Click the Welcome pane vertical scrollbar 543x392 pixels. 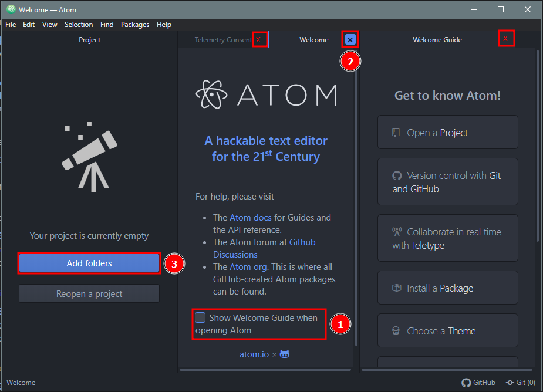[x=356, y=197]
